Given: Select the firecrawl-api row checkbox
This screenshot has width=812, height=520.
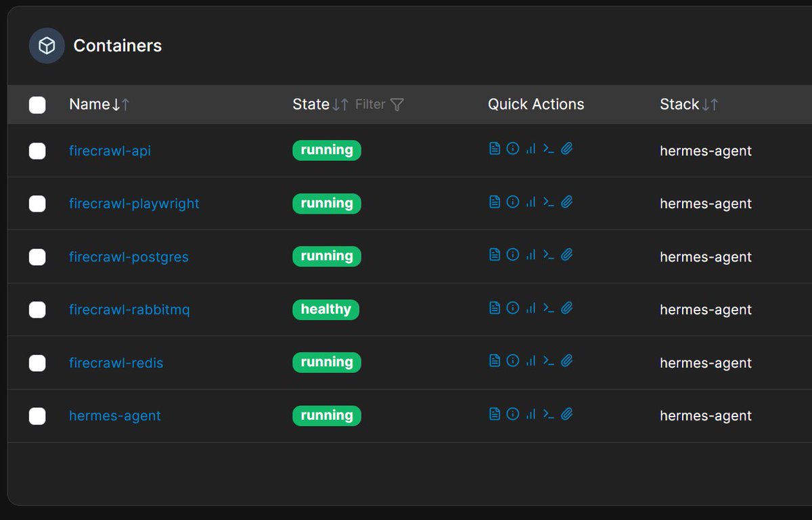Looking at the screenshot, I should [37, 151].
